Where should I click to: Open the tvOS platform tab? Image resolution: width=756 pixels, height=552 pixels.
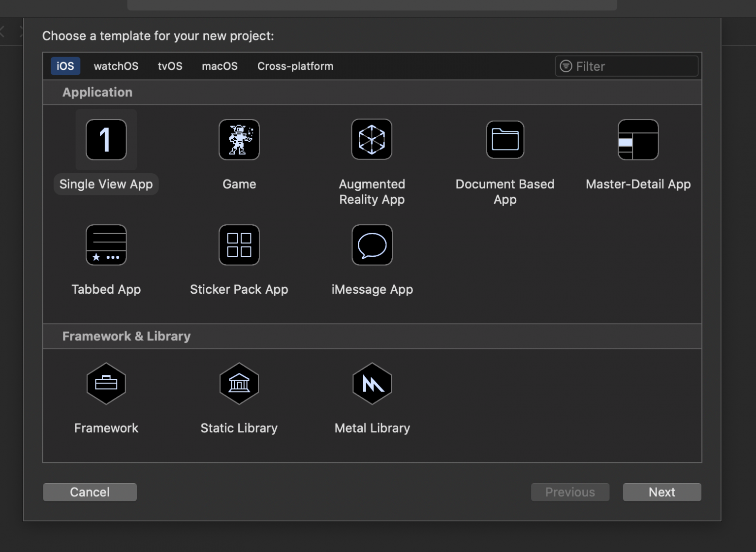point(170,66)
